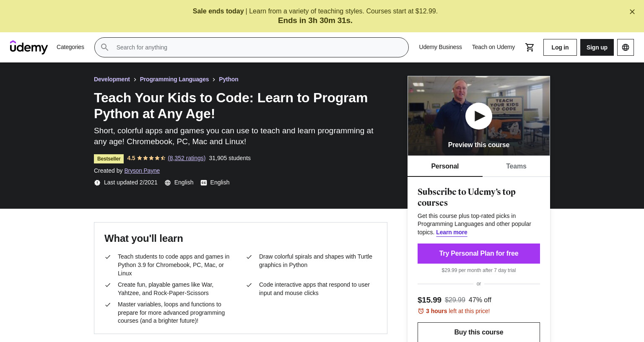Click checkmark beside 'Master variables, loops'
644x342 pixels.
coord(108,305)
